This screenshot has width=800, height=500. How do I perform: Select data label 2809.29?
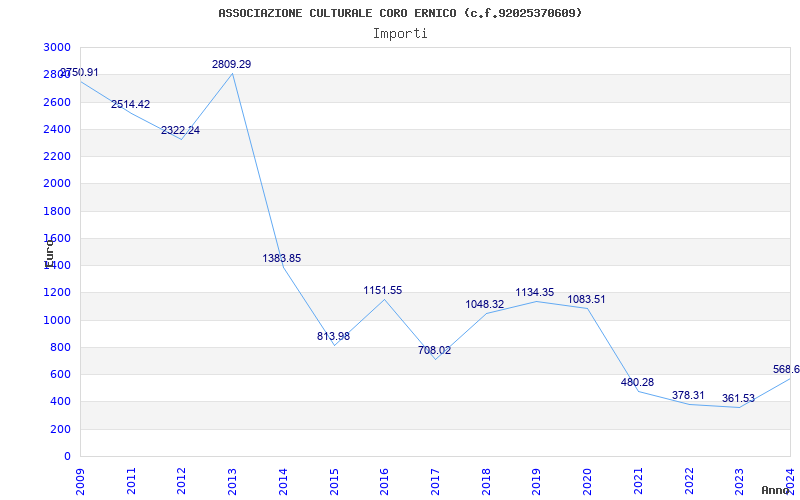(232, 64)
